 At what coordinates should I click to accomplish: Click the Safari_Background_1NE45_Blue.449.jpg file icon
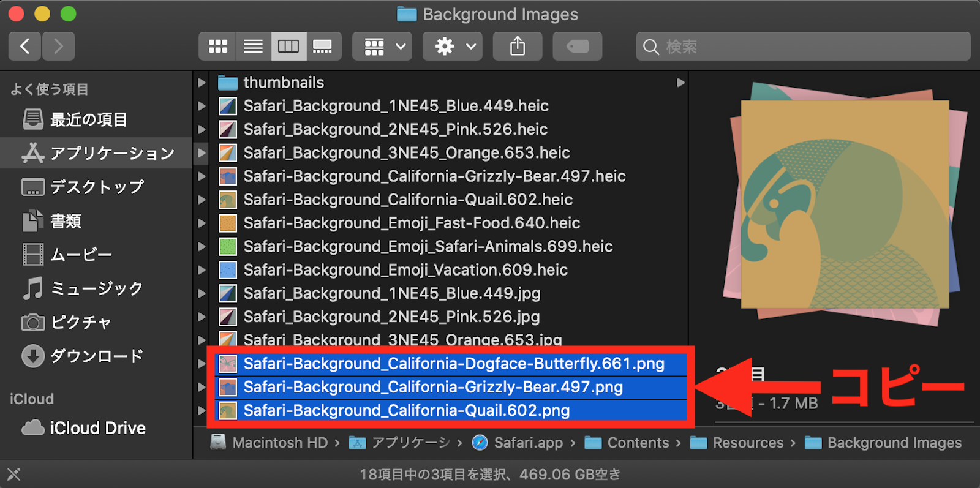coord(228,293)
